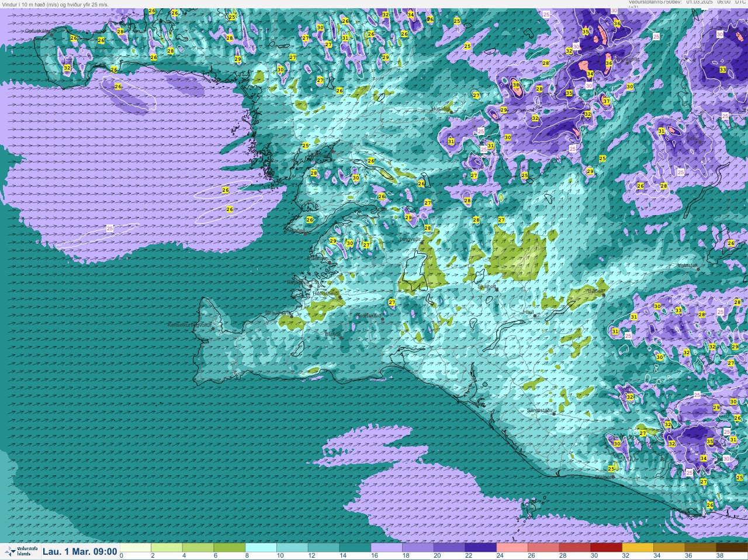This screenshot has width=748, height=560.
Task: Select the 36–38 m/s brown legend swatch
Action: click(x=700, y=548)
